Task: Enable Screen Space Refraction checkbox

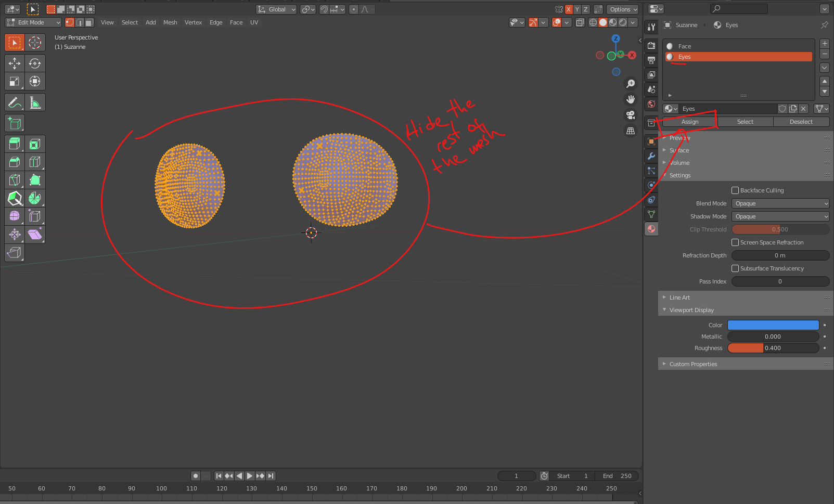Action: (735, 242)
